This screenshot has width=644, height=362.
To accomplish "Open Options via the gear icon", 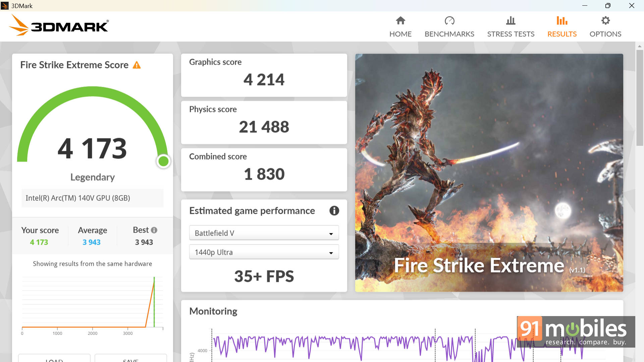I will [605, 21].
